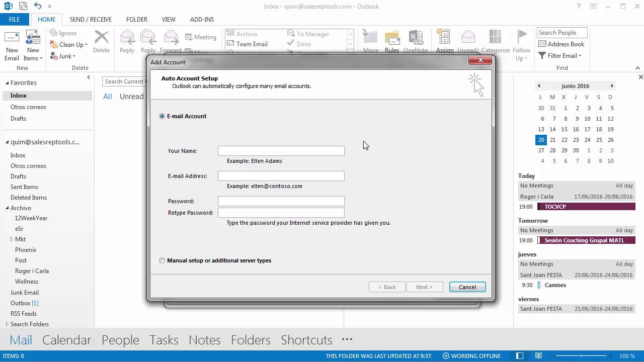Image resolution: width=644 pixels, height=362 pixels.
Task: Click the Rules icon in ribbon
Action: (x=392, y=38)
